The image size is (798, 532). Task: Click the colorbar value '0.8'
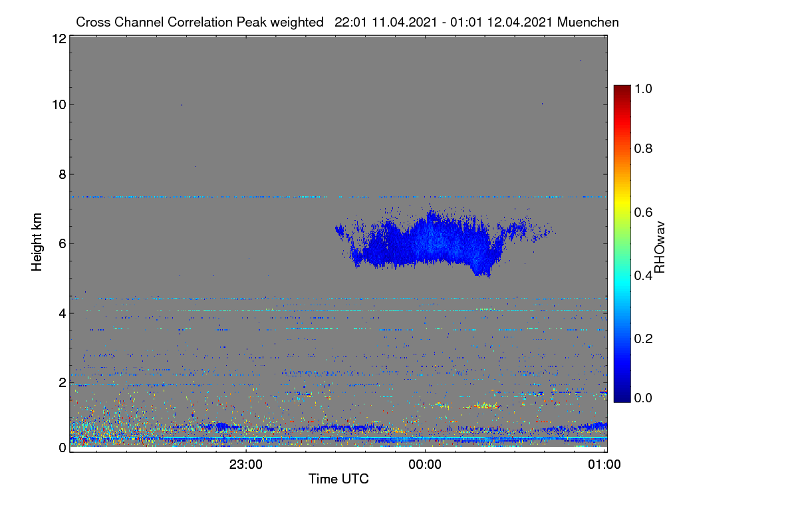point(644,148)
